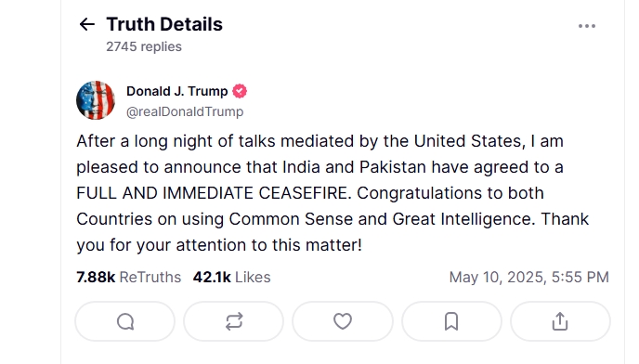This screenshot has width=639, height=364.
Task: Open the flag-painted profile avatar
Action: click(96, 100)
